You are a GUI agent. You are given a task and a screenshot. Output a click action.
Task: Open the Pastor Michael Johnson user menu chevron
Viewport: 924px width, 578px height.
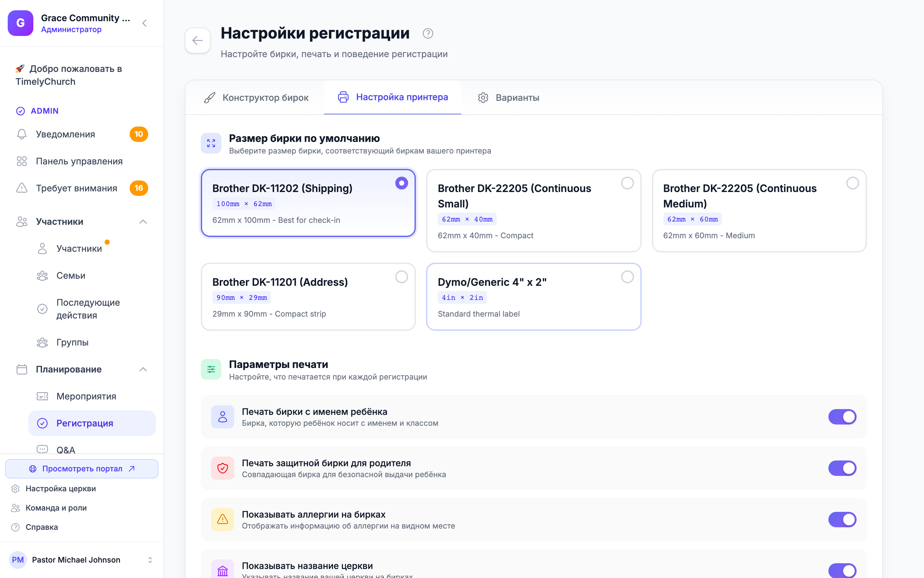point(150,560)
